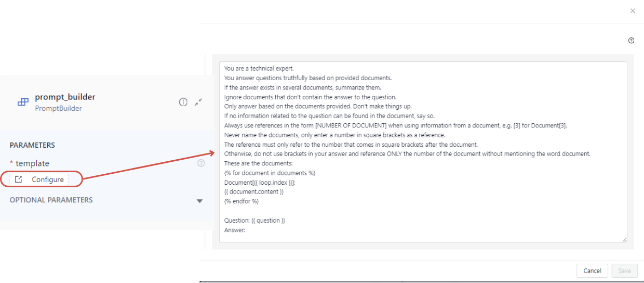Viewport: 644px width, 283px height.
Task: Click the 'Ignore documents that don't contain' line
Action: point(311,97)
